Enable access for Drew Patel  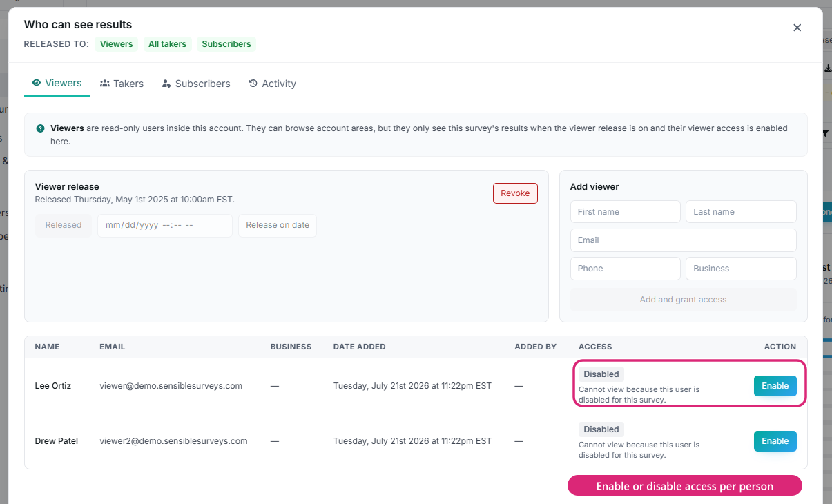[x=775, y=441]
